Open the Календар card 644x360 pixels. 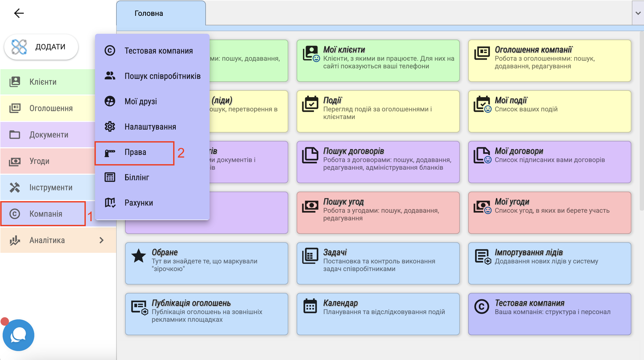pyautogui.click(x=378, y=314)
